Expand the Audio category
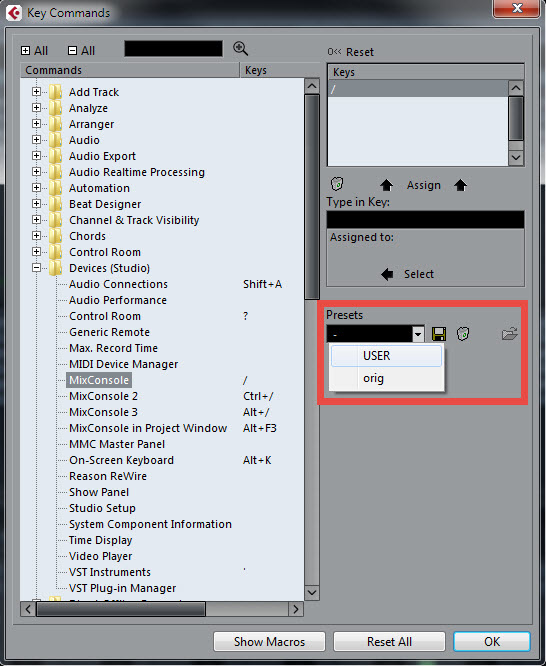This screenshot has width=546, height=666. [x=37, y=140]
